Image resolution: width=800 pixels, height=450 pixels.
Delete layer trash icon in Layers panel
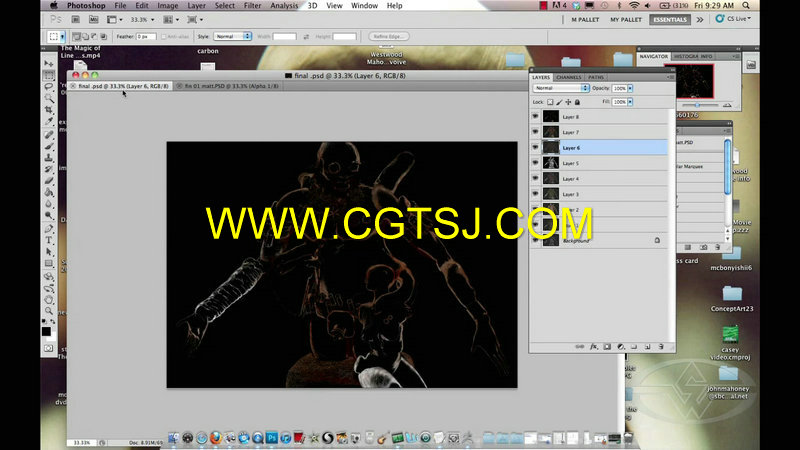tap(661, 346)
